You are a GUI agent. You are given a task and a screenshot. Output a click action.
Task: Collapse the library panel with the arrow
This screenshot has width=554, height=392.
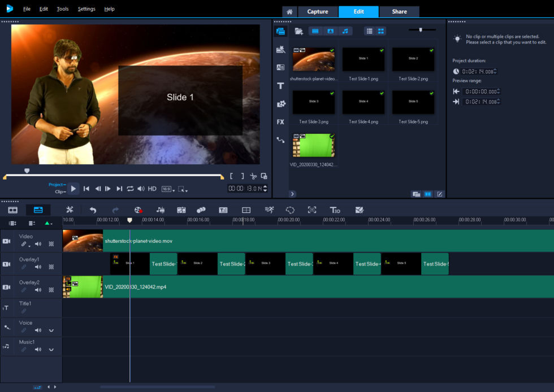coord(292,193)
